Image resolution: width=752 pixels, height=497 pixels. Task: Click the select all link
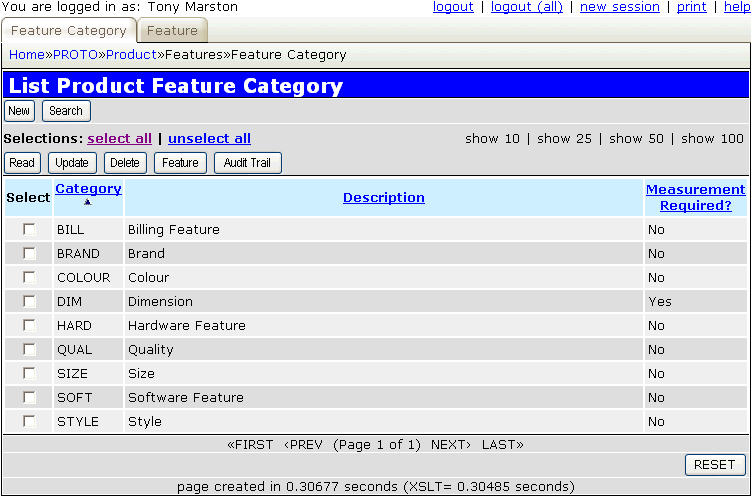point(119,139)
